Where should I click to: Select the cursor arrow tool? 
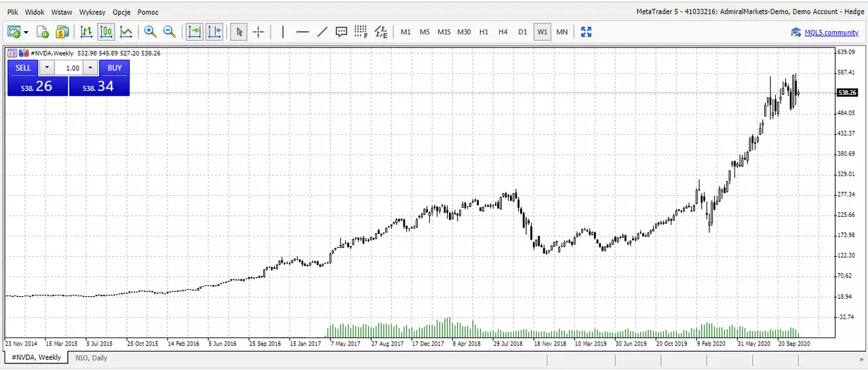[x=239, y=32]
